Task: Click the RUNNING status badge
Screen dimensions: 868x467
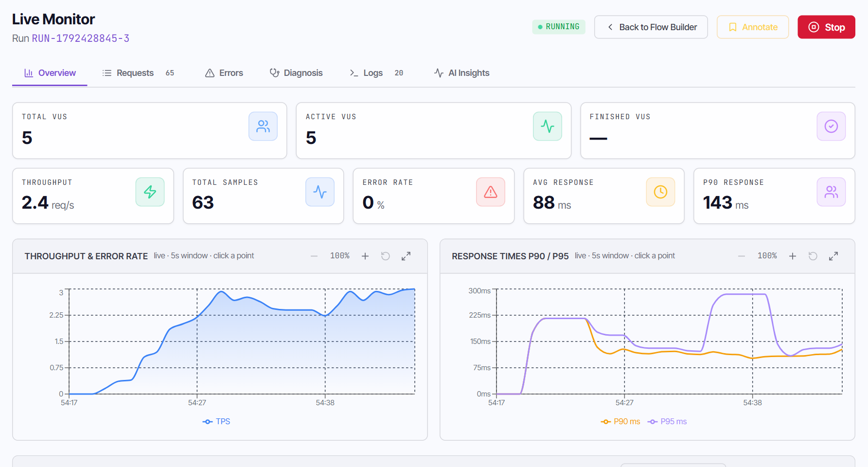Action: pos(559,27)
